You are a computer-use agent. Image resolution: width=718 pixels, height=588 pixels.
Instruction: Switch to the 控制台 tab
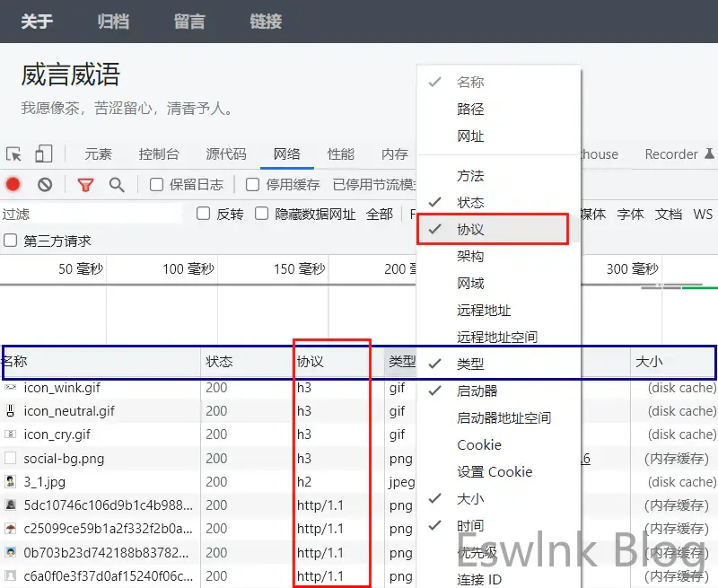[x=159, y=154]
